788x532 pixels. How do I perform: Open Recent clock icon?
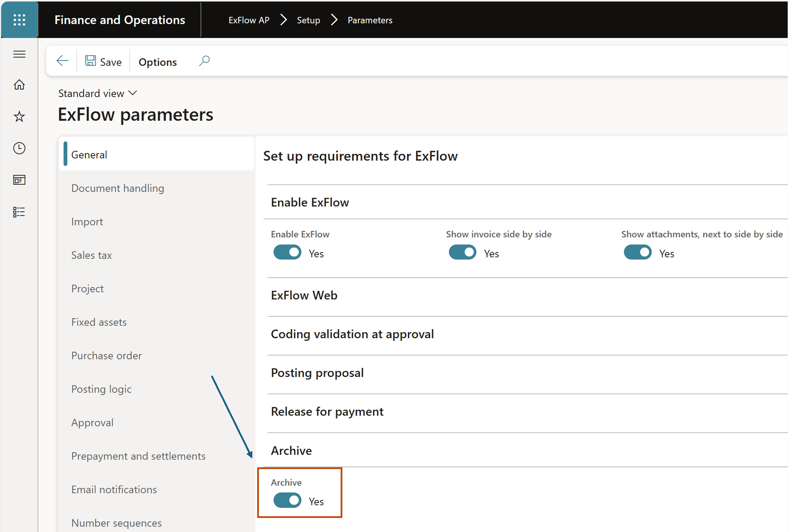point(19,148)
